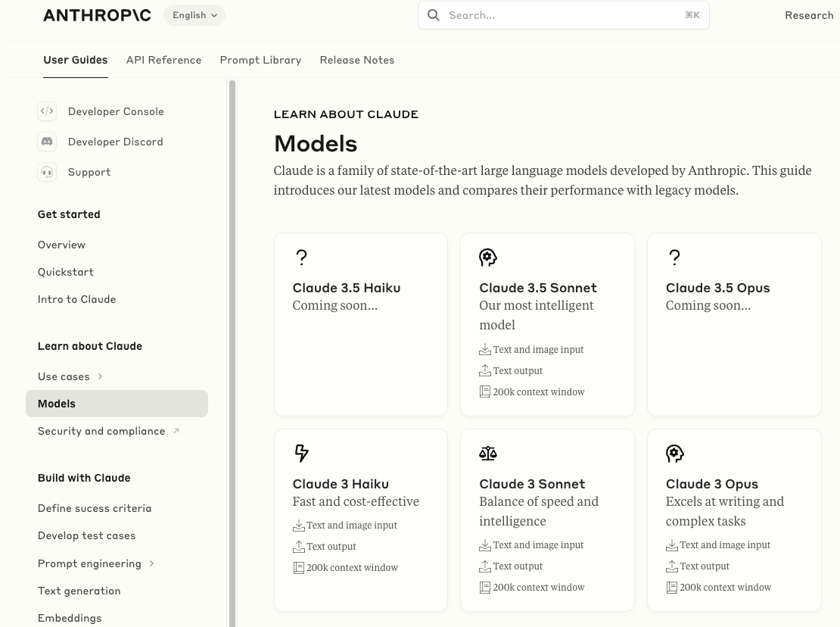The height and width of the screenshot is (627, 840).
Task: Open the Quickstart guide link
Action: coord(66,272)
